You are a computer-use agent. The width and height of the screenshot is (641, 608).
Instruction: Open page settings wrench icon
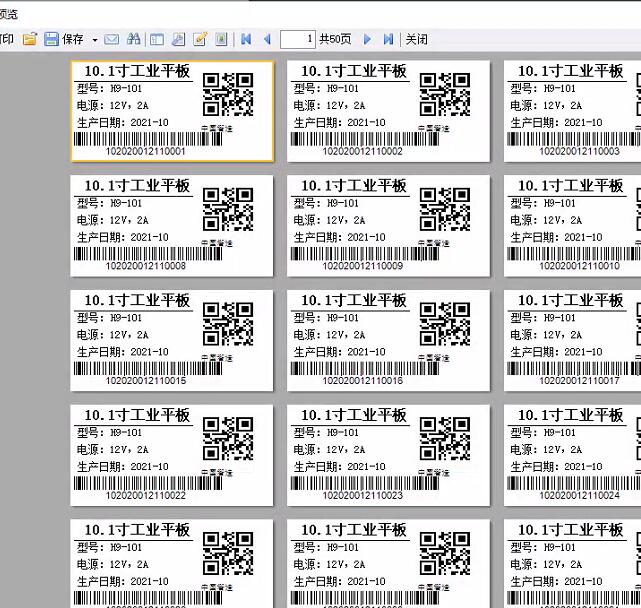click(x=179, y=39)
